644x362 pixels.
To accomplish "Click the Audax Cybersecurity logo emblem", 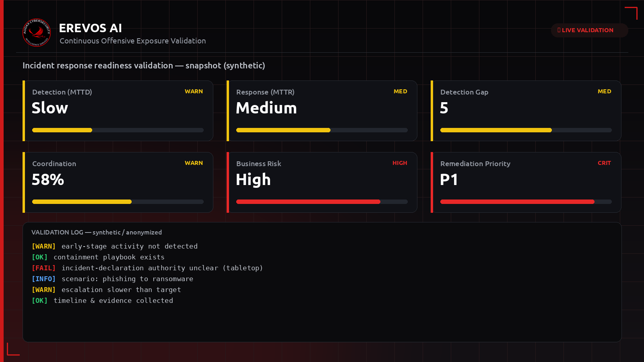I will pyautogui.click(x=37, y=33).
